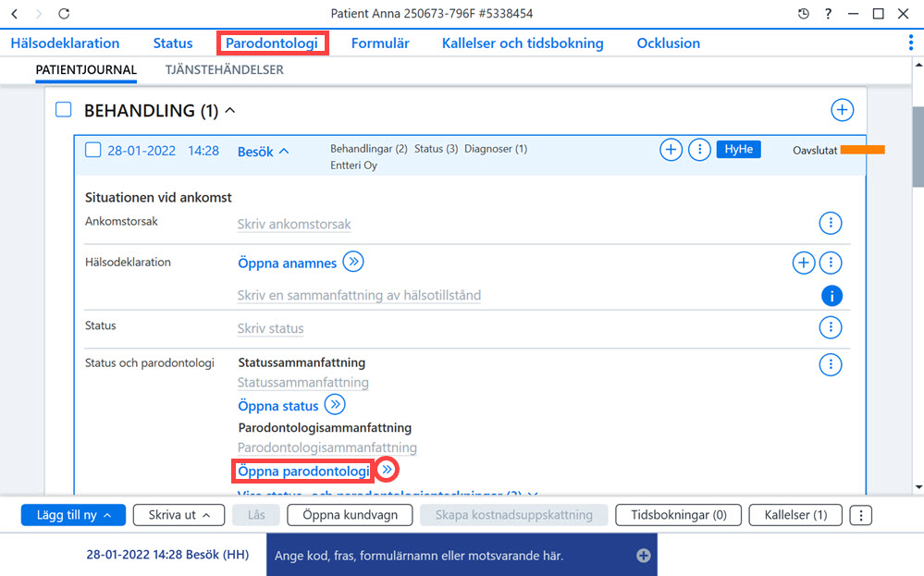This screenshot has height=576, width=924.
Task: Open the three-dot menu right of Ocklusion
Action: point(910,43)
